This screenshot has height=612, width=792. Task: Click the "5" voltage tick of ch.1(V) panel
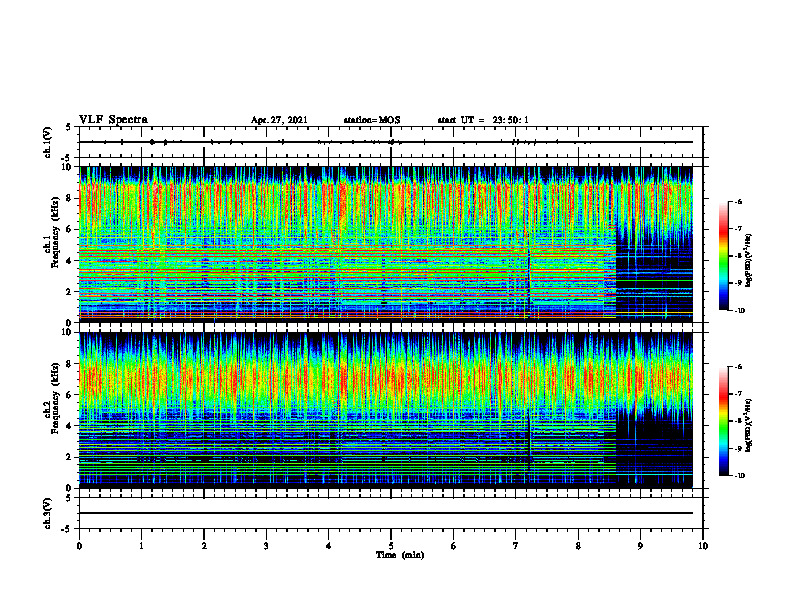69,128
